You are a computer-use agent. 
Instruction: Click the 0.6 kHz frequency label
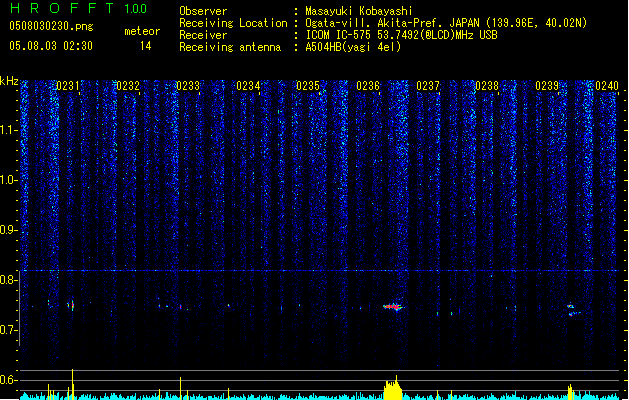click(x=8, y=380)
